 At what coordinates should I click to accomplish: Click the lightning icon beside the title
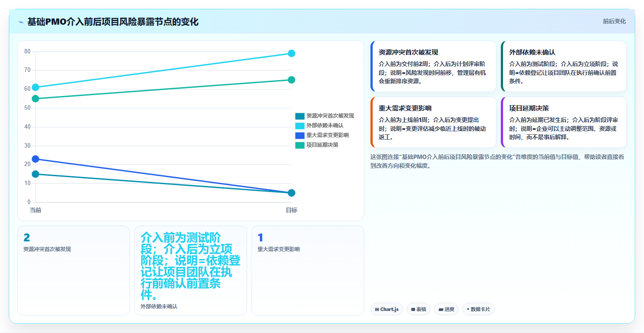tap(21, 22)
